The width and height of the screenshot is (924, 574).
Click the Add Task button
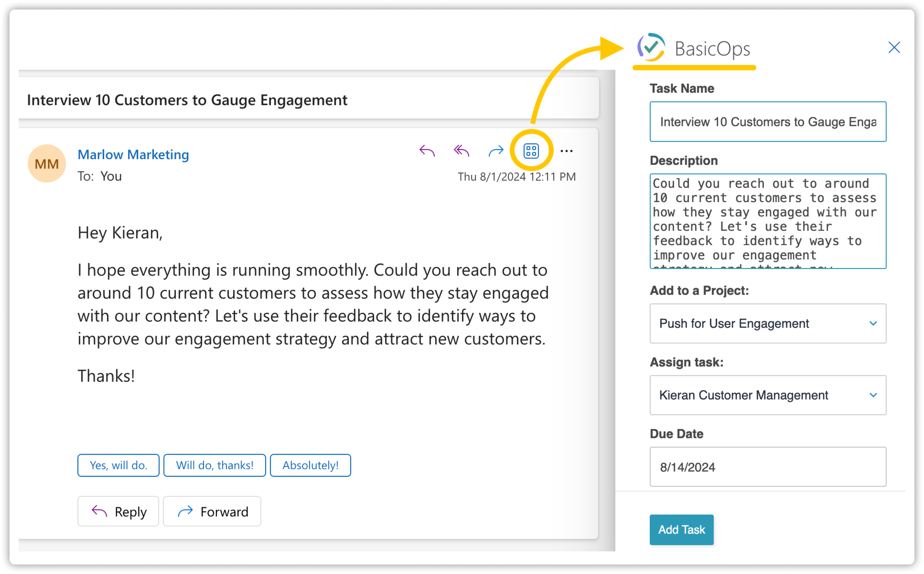681,529
